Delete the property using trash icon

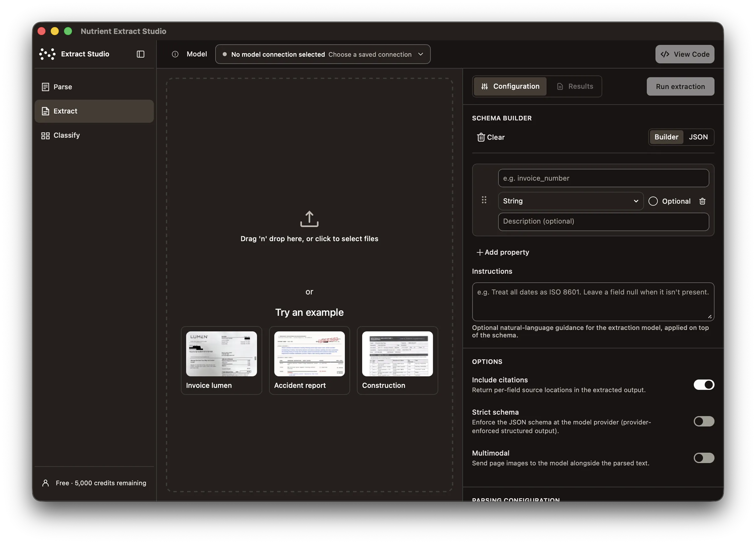coord(702,201)
